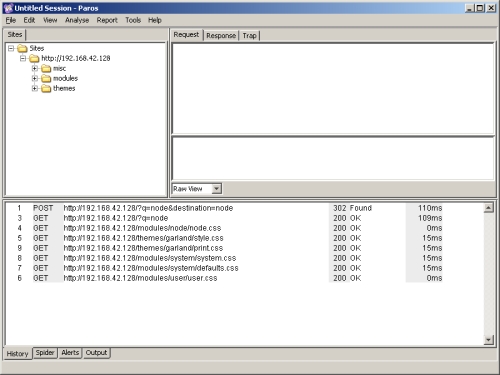Viewport: 500px width, 375px height.
Task: Switch to the Spider tab
Action: coord(45,353)
